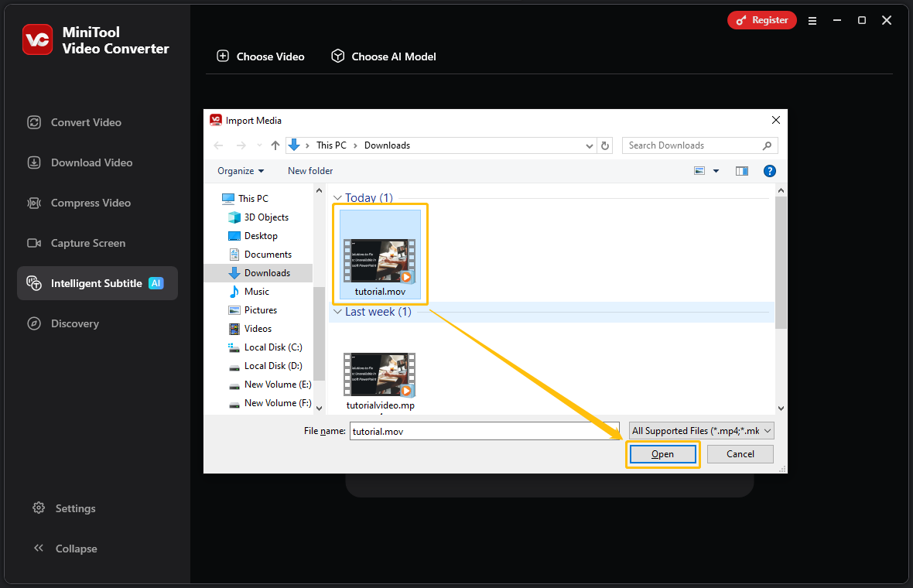
Task: Open the application Settings gear
Action: click(64, 508)
